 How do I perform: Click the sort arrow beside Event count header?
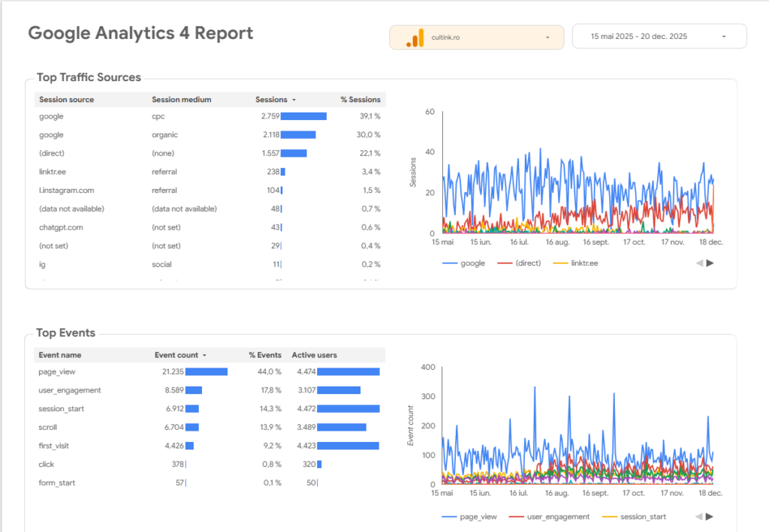[x=205, y=355]
